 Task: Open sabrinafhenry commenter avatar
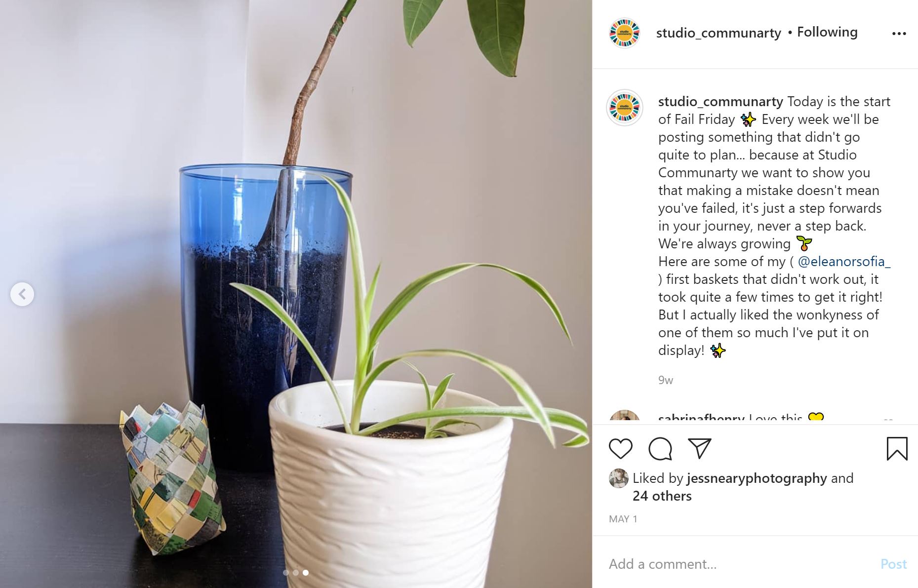coord(625,416)
